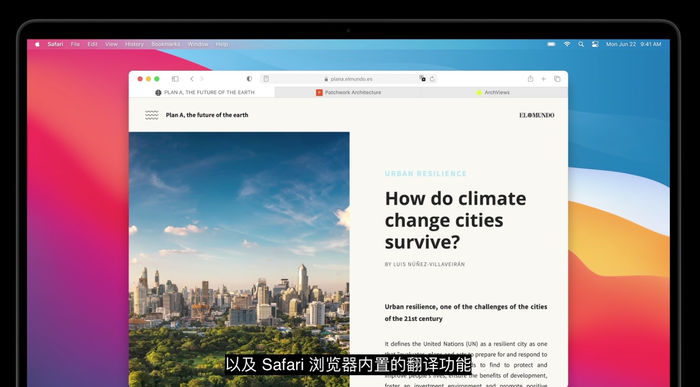Switch to the ArchViews tab
The height and width of the screenshot is (387, 700).
pyautogui.click(x=493, y=92)
